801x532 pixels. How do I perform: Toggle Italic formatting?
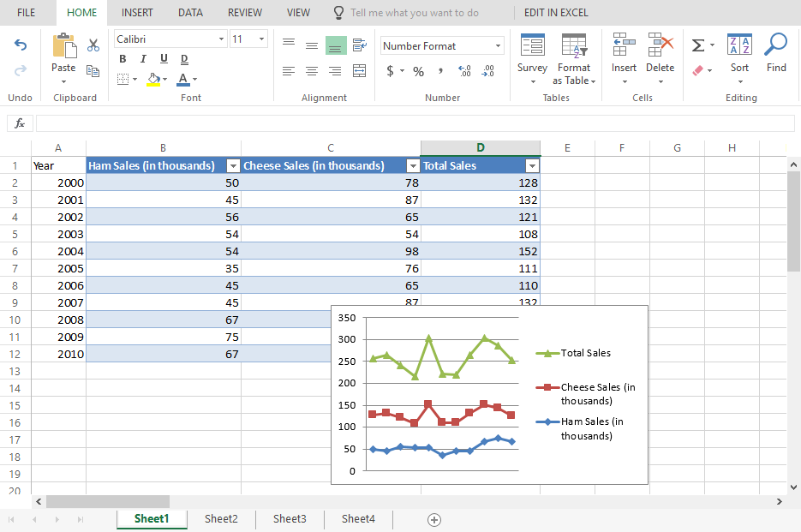(142, 59)
